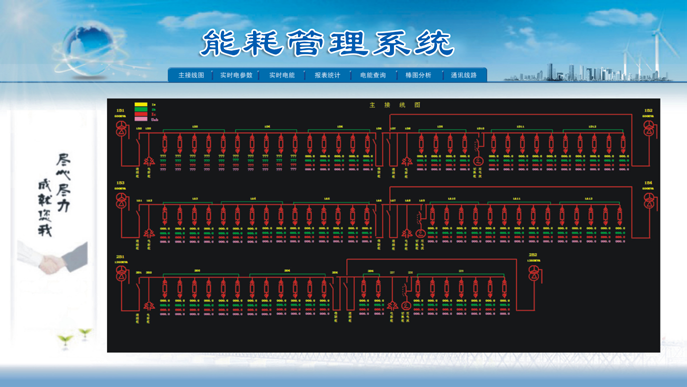
Task: Click the capacitor bank symbol beside transformer 1B3
Action: [149, 233]
